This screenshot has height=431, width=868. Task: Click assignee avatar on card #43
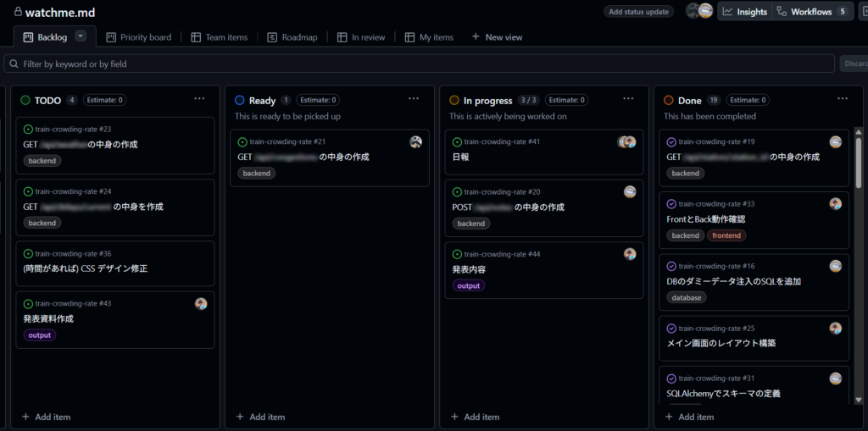(201, 303)
